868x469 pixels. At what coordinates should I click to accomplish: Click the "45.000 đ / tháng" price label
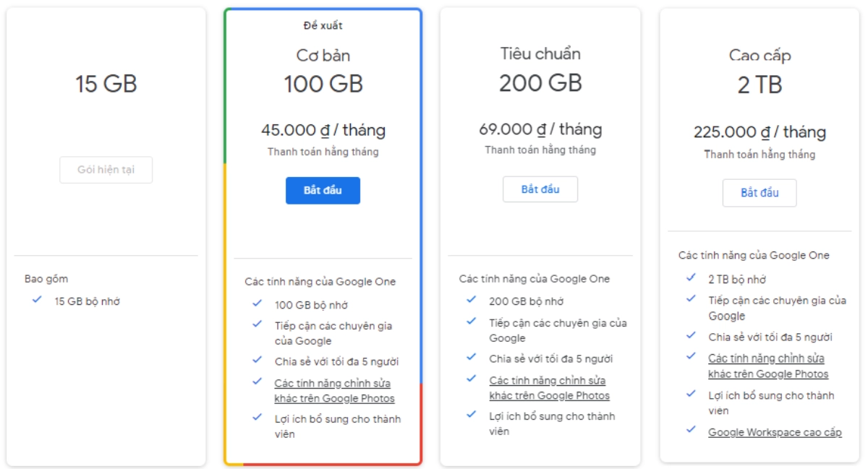tap(324, 130)
